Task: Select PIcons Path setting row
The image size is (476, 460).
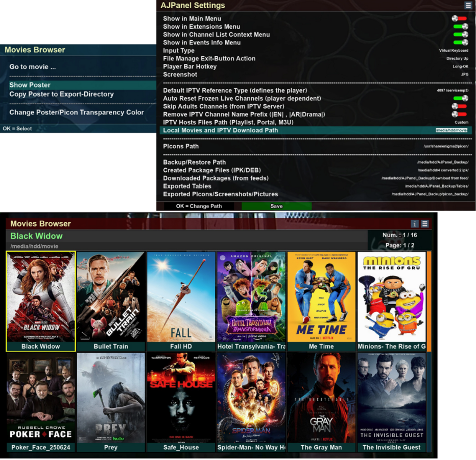Action: 316,146
